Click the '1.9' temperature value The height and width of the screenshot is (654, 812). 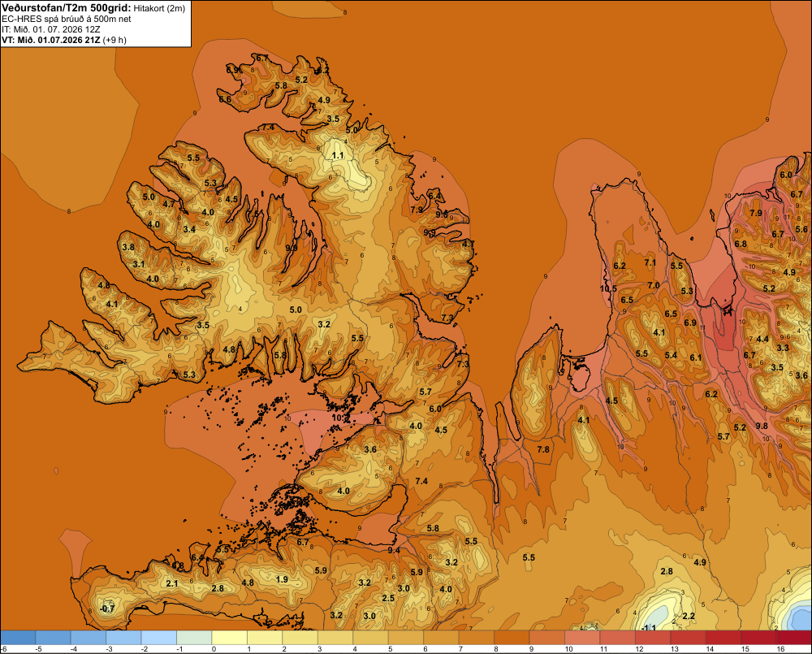pos(282,579)
